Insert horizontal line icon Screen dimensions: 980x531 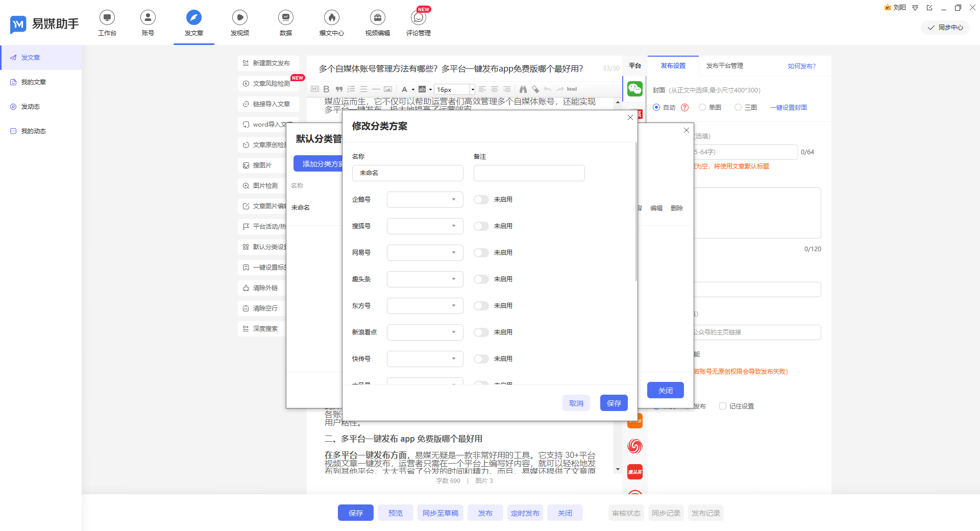[x=376, y=89]
